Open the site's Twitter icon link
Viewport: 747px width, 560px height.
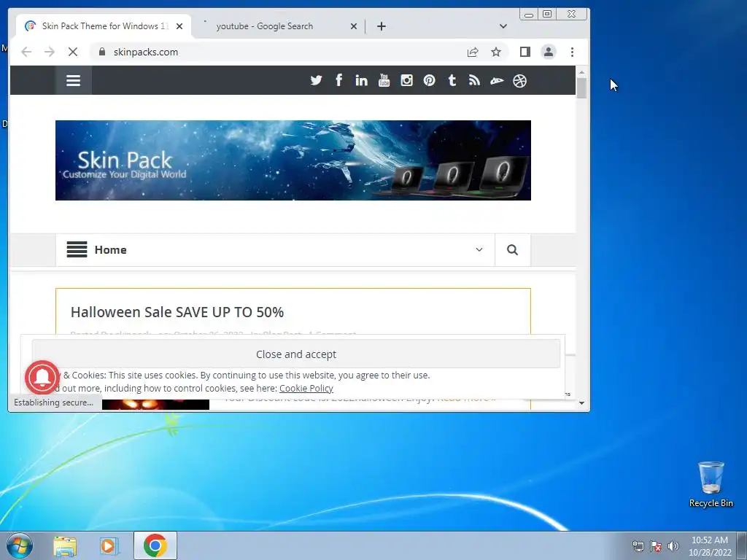point(316,80)
